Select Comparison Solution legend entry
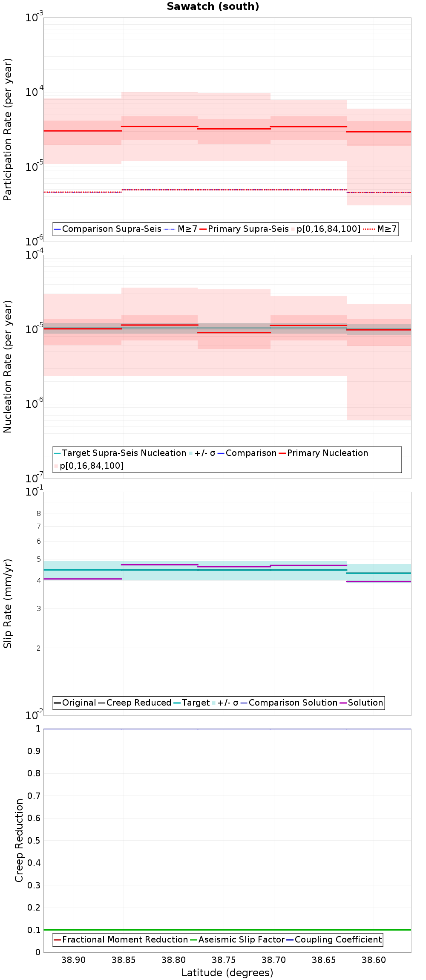This screenshot has width=426, height=980. (289, 703)
